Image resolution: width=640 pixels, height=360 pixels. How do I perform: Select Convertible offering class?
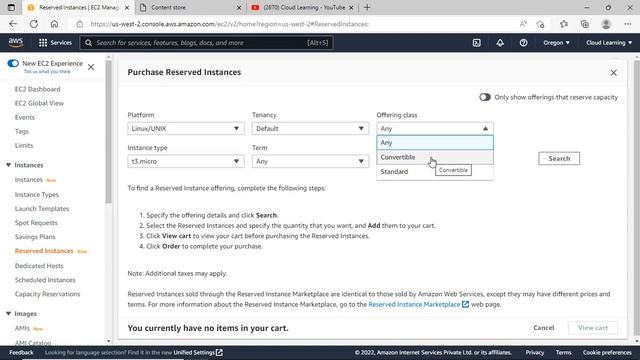pyautogui.click(x=435, y=157)
